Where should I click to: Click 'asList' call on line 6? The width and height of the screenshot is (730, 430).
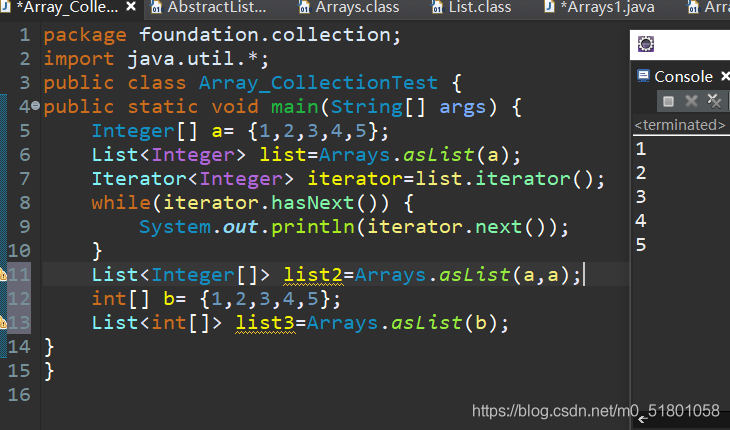(x=439, y=155)
